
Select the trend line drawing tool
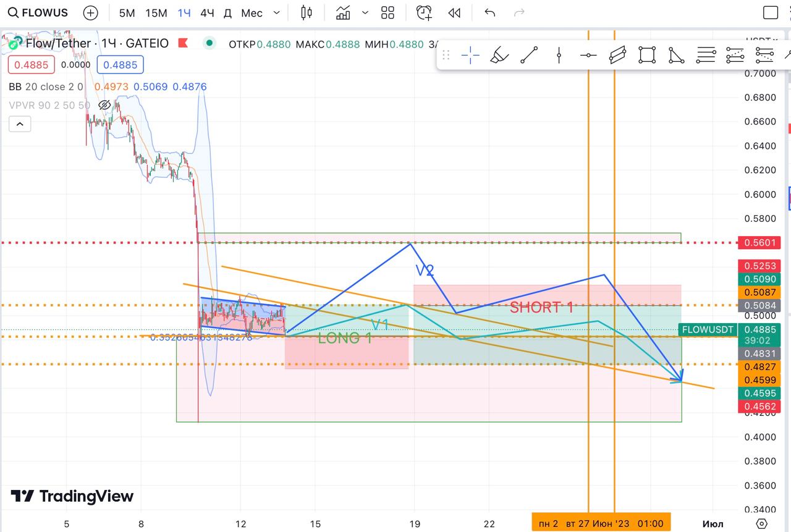click(529, 56)
